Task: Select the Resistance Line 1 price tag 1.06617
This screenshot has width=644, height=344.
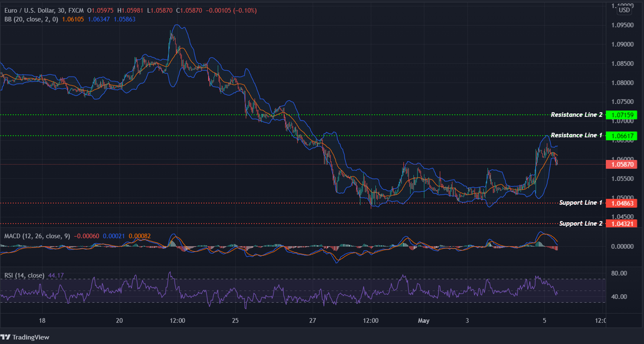Action: click(x=622, y=136)
